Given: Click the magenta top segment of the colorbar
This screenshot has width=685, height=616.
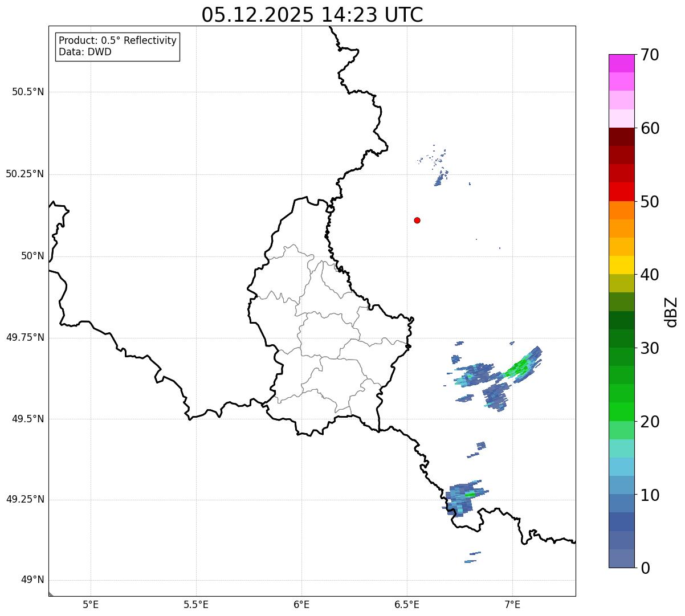Looking at the screenshot, I should coord(622,63).
